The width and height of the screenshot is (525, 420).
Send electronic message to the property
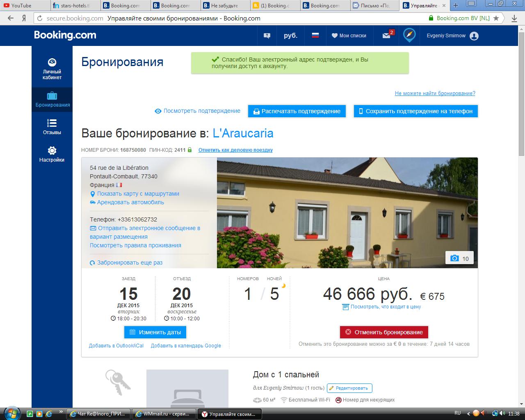click(x=145, y=232)
